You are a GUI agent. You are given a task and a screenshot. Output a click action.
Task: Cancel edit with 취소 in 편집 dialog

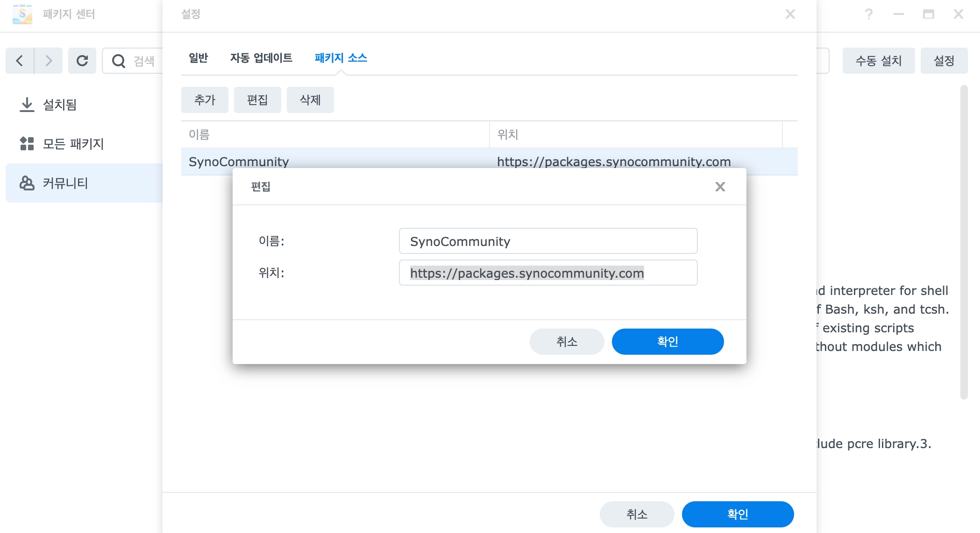point(567,342)
